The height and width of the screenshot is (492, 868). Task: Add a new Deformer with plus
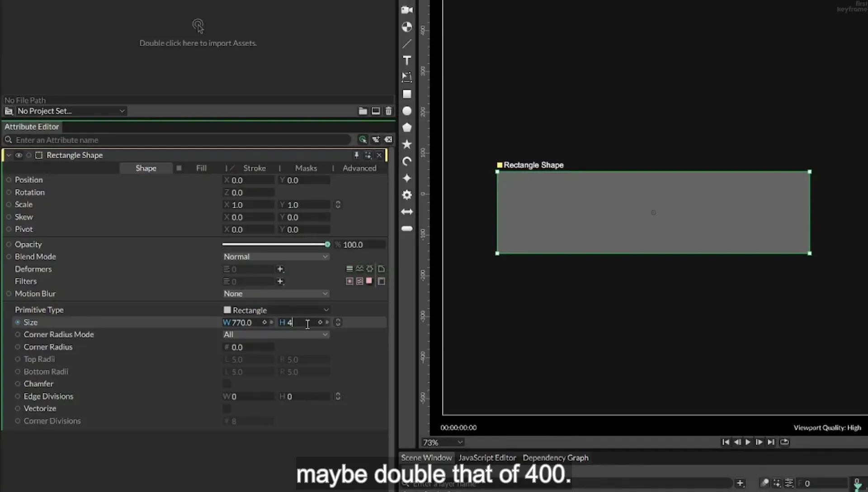click(x=280, y=269)
